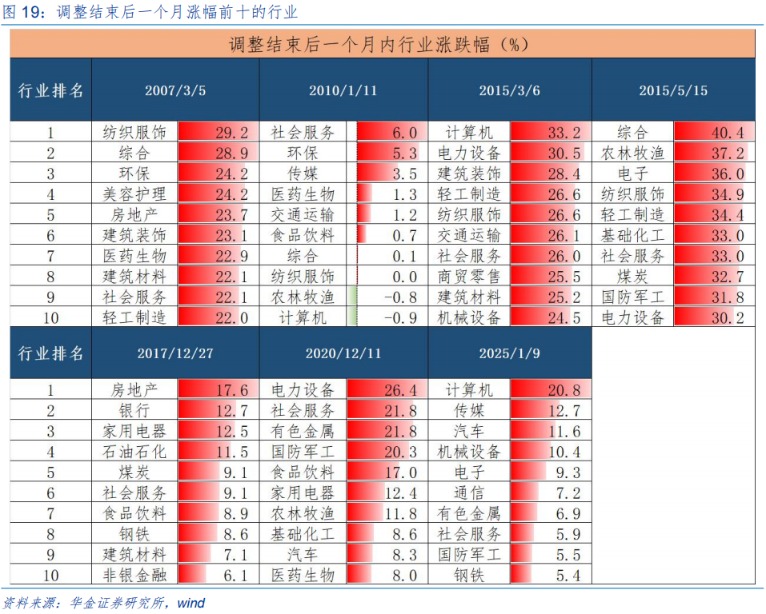Click the 2017/12/27 column header

coord(175,355)
